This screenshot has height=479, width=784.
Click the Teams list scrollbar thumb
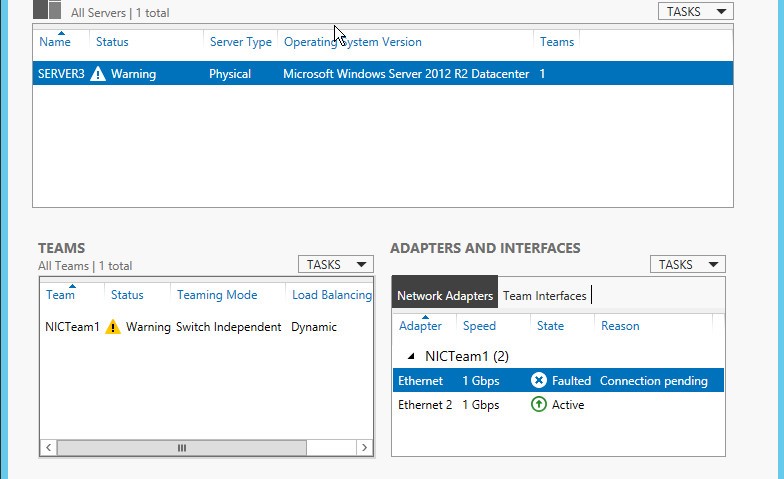tap(182, 448)
